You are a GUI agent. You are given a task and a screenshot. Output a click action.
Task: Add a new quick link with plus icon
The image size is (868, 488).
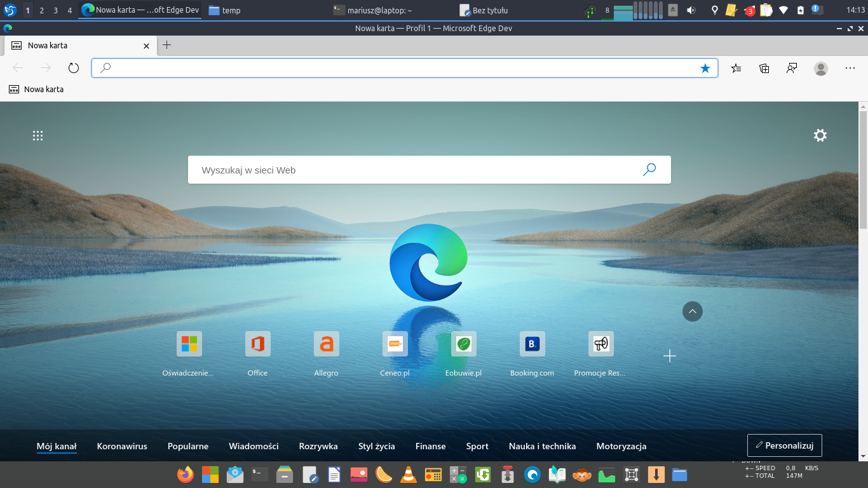coord(669,356)
